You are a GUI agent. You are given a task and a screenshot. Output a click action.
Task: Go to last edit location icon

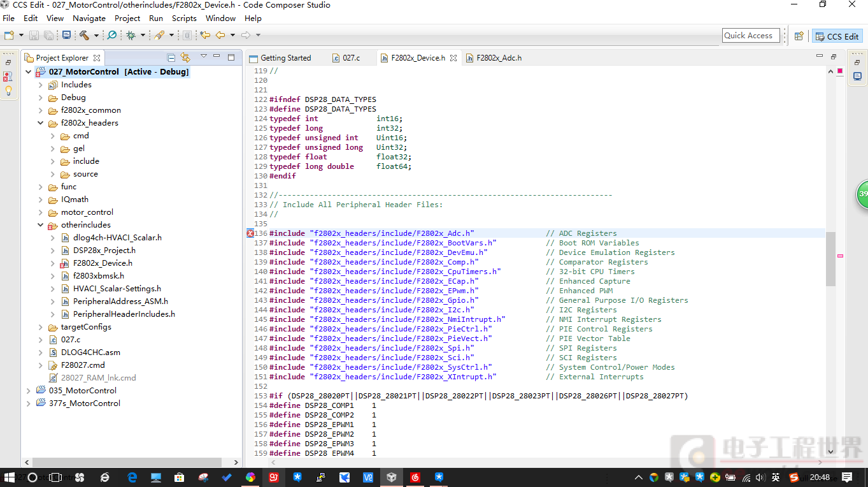[205, 36]
